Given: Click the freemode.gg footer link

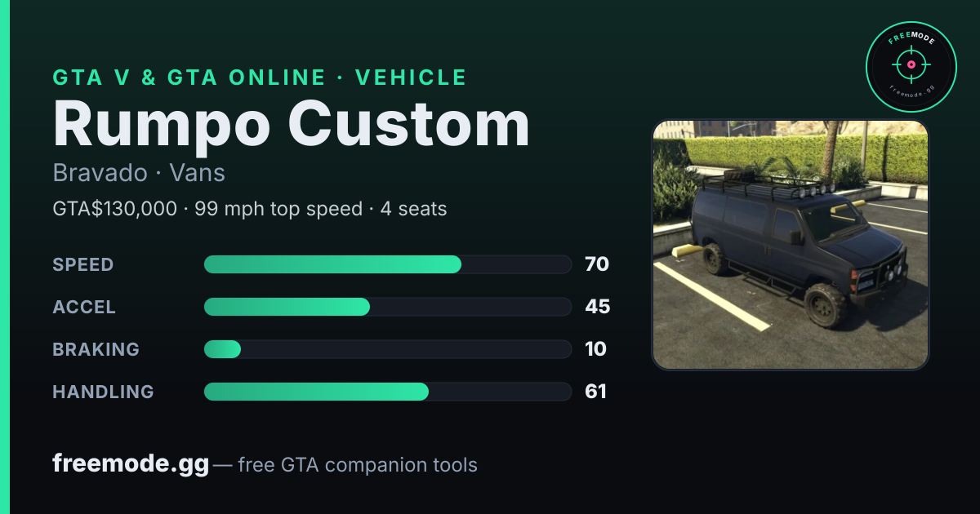Looking at the screenshot, I should point(131,464).
